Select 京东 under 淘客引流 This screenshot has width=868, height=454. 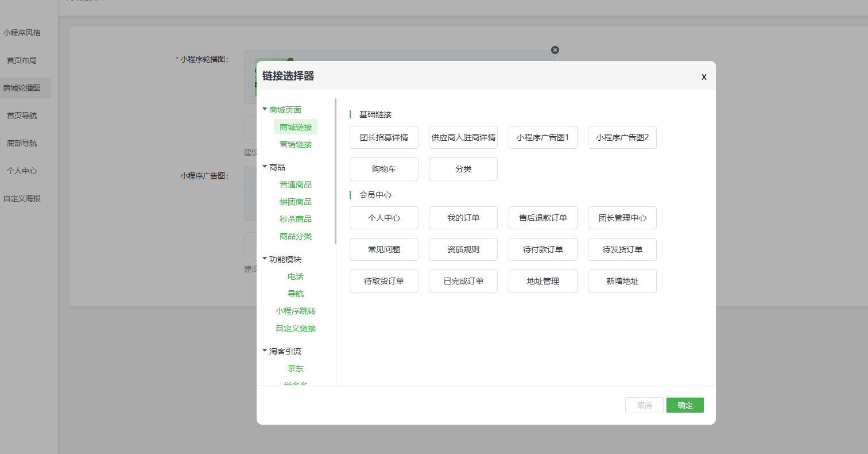tap(296, 368)
